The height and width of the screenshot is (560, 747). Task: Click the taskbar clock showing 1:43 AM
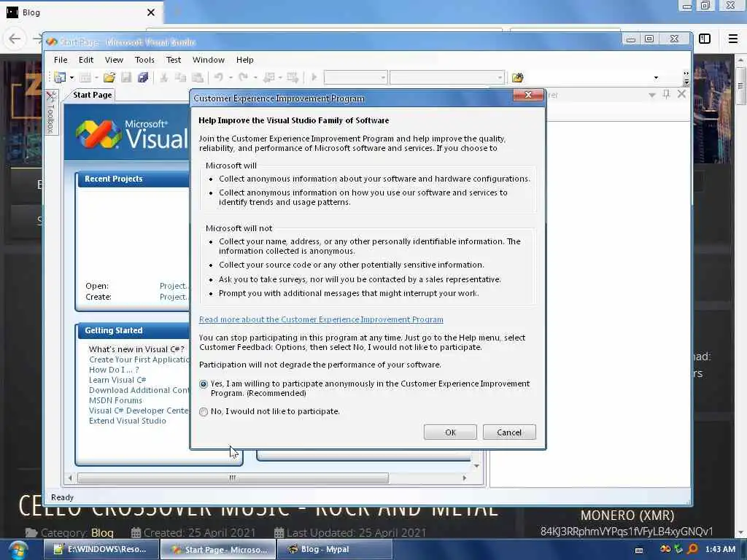pyautogui.click(x=720, y=549)
